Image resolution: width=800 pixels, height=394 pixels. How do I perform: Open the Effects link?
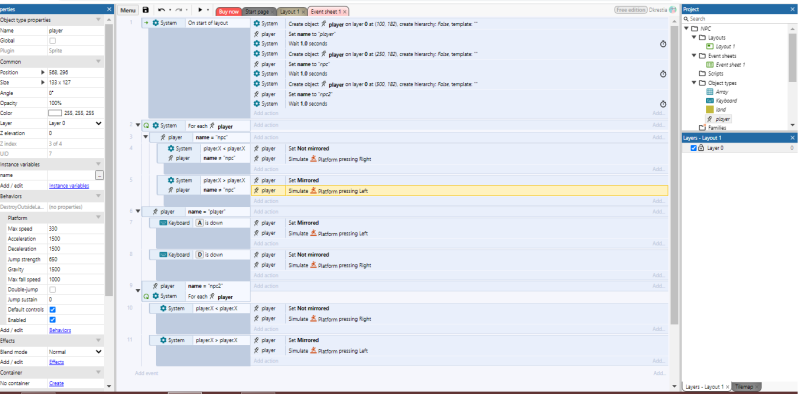56,362
